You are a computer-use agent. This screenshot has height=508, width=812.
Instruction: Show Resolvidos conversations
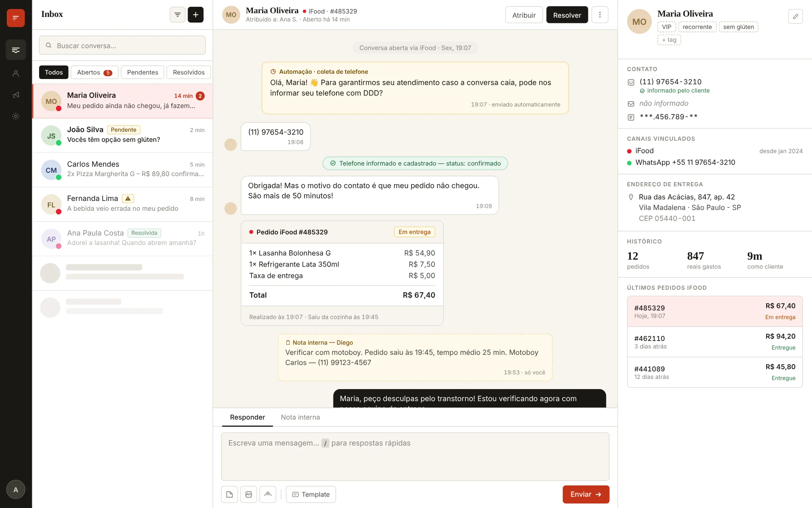[x=189, y=72]
